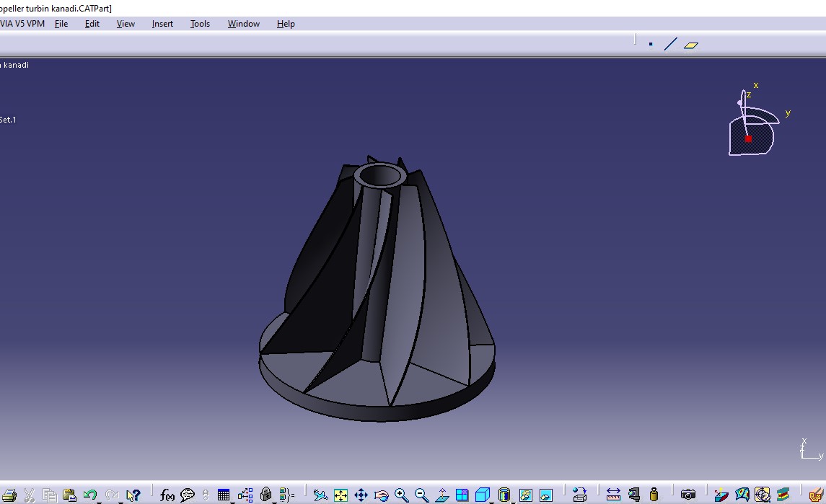Screen dimensions: 826x504
Task: Fit All In the view
Action: (340, 495)
